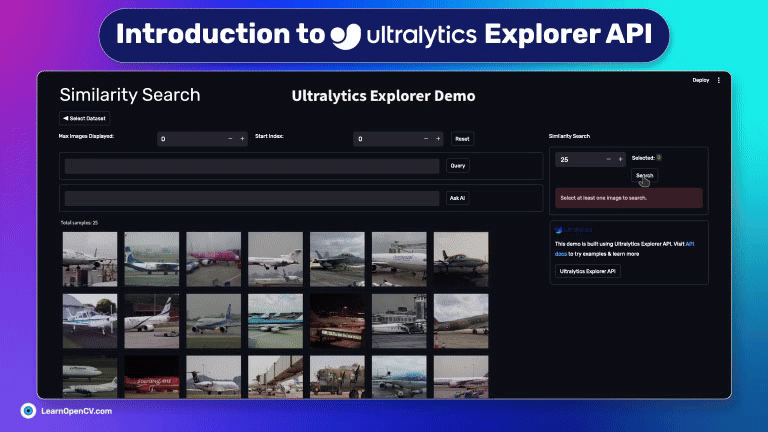The width and height of the screenshot is (768, 432).
Task: Click the Reset button
Action: 462,139
